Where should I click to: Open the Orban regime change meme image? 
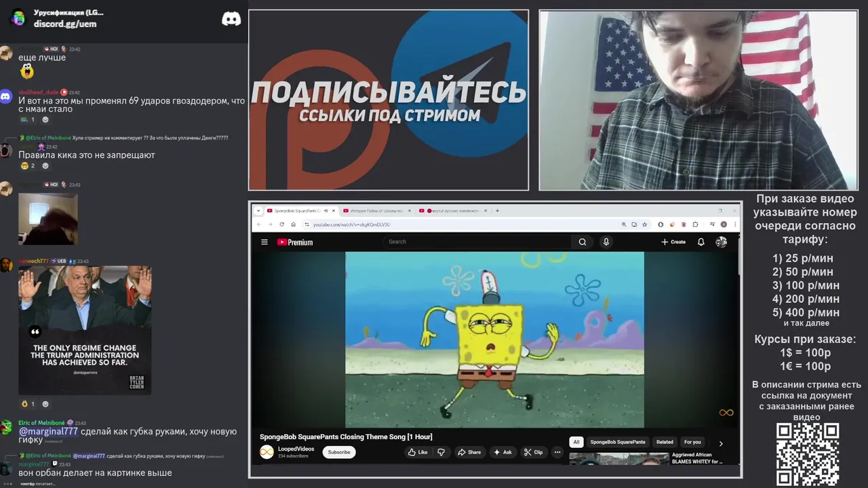pos(85,330)
